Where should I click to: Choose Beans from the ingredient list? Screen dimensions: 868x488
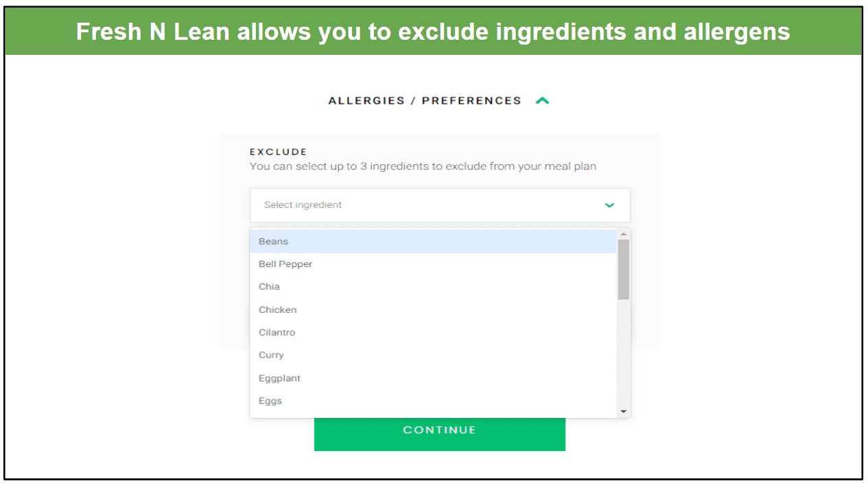pyautogui.click(x=273, y=242)
